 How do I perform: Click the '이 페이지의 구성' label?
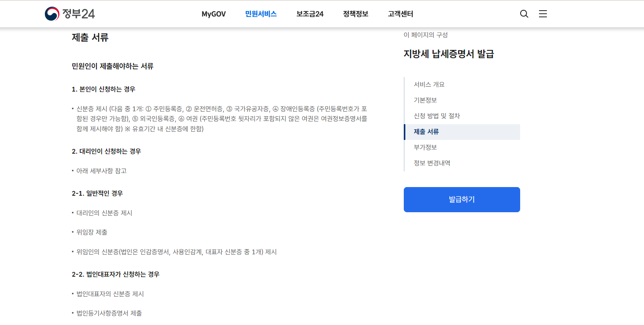click(425, 35)
